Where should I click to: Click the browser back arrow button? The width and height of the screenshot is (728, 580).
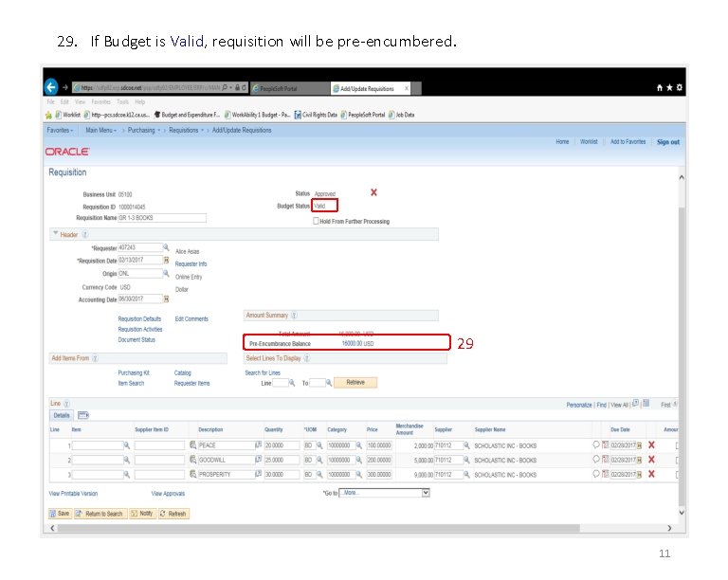point(51,87)
